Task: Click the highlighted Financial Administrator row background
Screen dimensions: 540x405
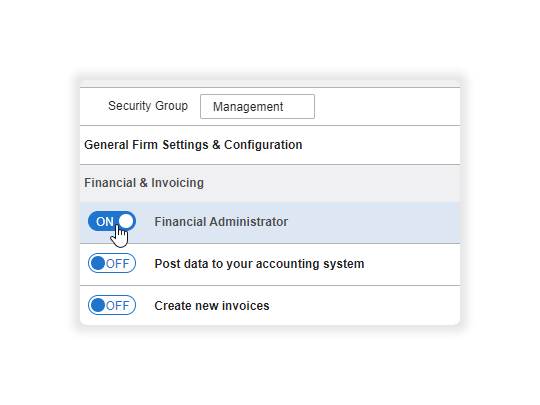Action: coord(372,222)
